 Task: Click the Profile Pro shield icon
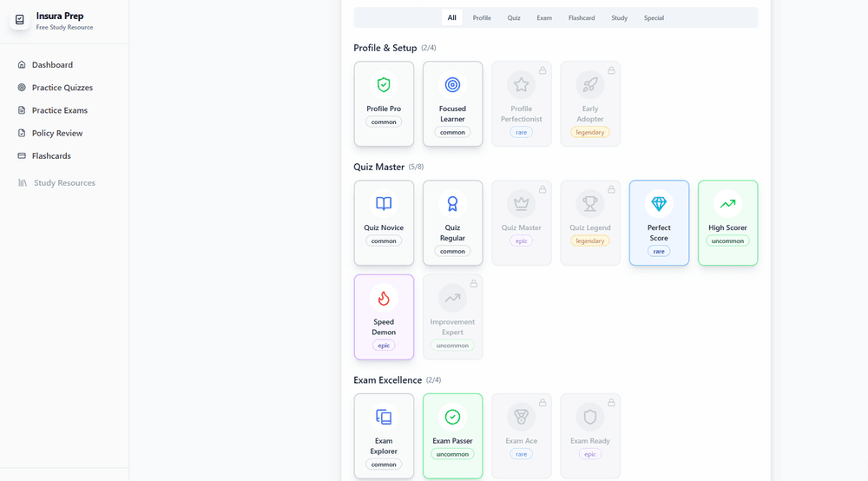point(384,84)
